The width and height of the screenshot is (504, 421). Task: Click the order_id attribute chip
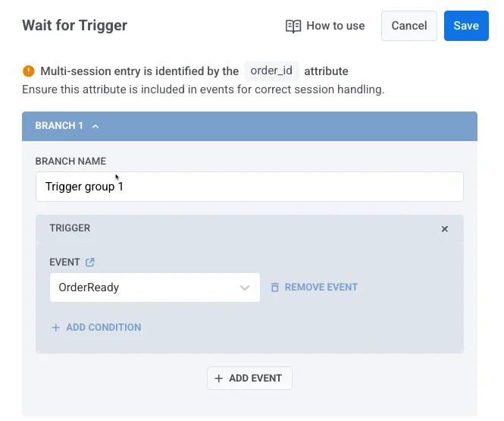pyautogui.click(x=272, y=71)
